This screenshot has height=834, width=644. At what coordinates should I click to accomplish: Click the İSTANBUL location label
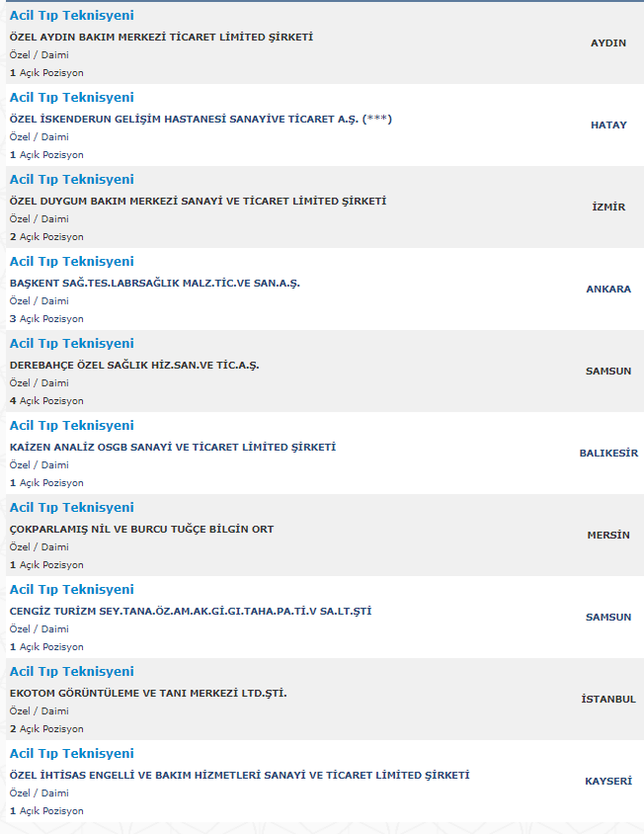pyautogui.click(x=608, y=700)
